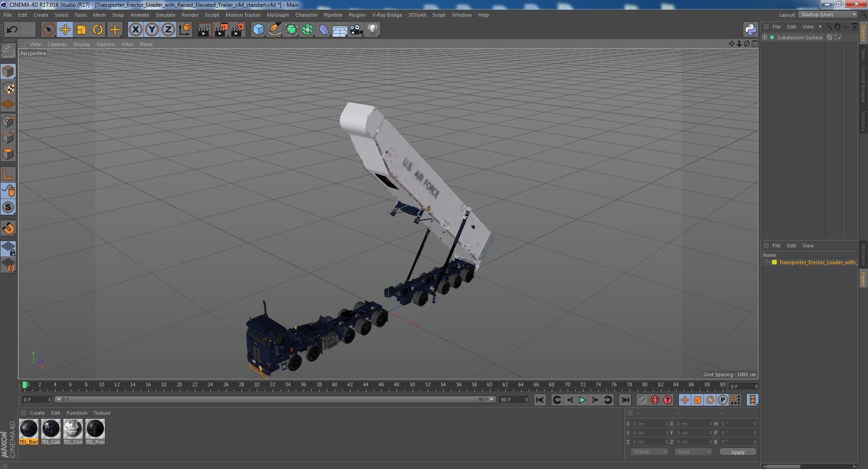This screenshot has height=469, width=868.
Task: Click the yellow layer color swatch
Action: [x=774, y=262]
